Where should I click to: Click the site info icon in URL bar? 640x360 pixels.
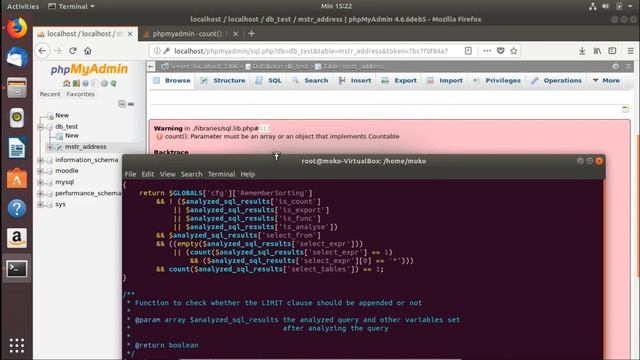point(157,51)
